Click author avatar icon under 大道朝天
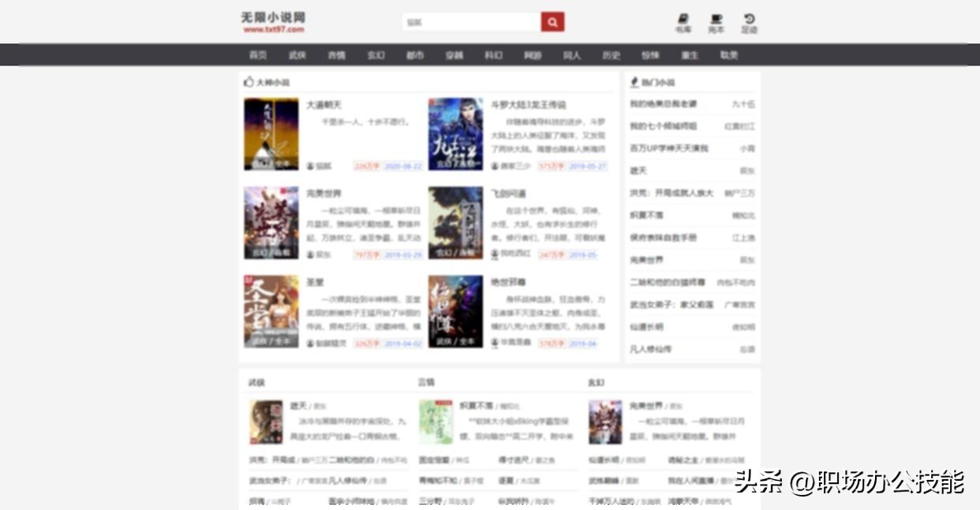The height and width of the screenshot is (510, 980). click(x=310, y=167)
